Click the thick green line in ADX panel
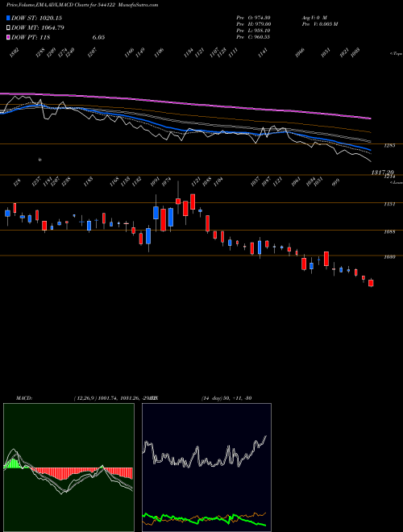 [204, 518]
